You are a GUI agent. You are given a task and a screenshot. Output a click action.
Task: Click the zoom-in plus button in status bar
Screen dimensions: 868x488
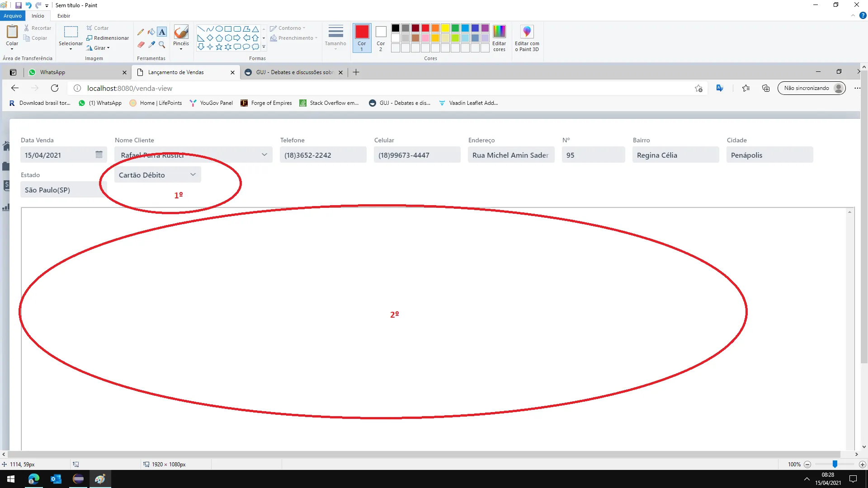[862, 465]
